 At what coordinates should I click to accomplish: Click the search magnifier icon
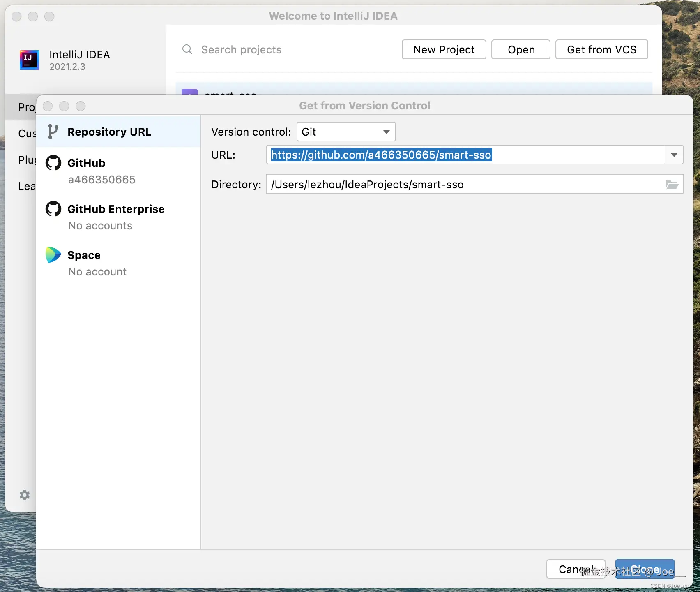click(187, 49)
